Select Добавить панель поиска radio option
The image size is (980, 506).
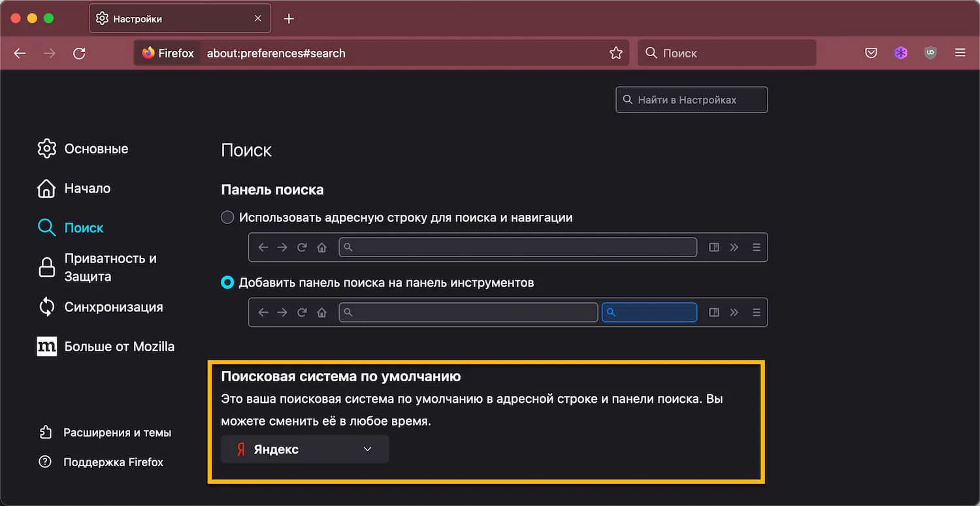pyautogui.click(x=227, y=283)
